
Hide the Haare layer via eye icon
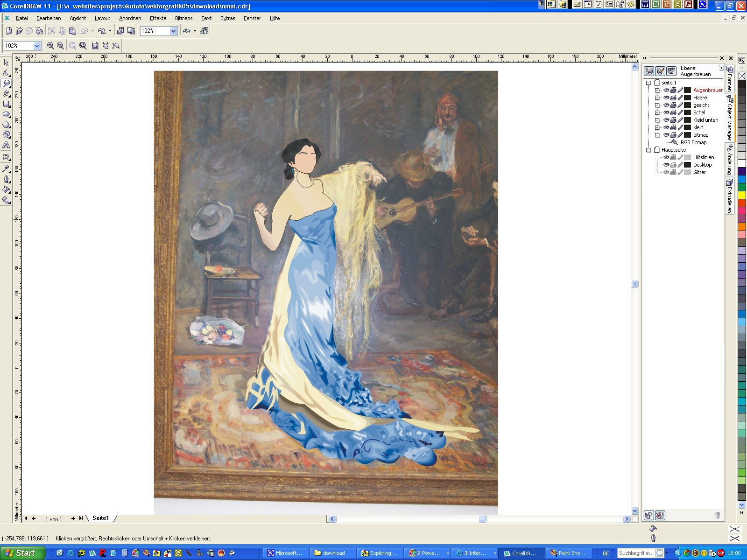[x=666, y=98]
